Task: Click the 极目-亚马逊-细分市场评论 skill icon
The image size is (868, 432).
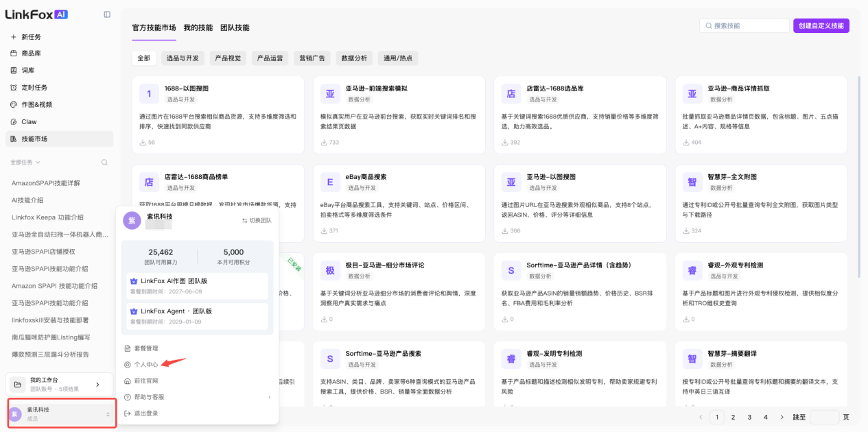Action: pyautogui.click(x=330, y=271)
